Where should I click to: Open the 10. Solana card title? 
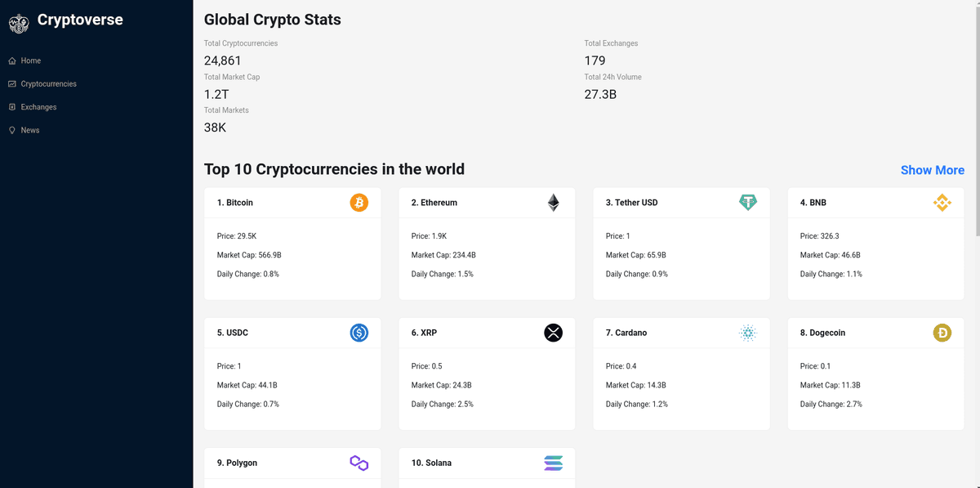(432, 463)
